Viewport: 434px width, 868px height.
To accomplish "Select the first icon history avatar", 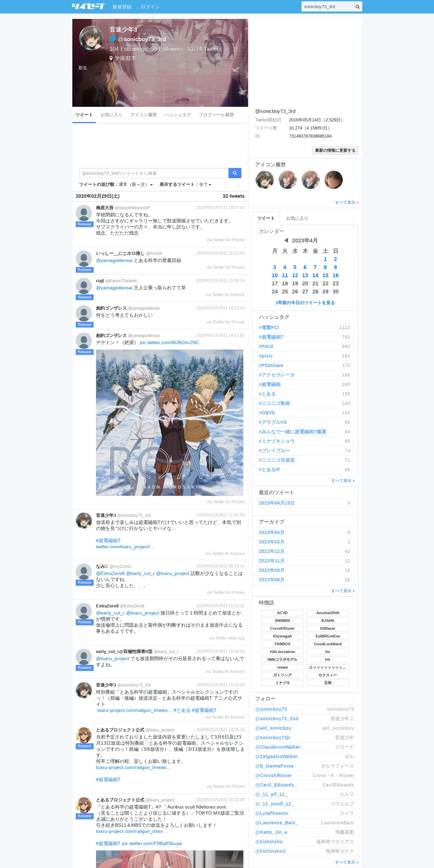I will pyautogui.click(x=265, y=180).
